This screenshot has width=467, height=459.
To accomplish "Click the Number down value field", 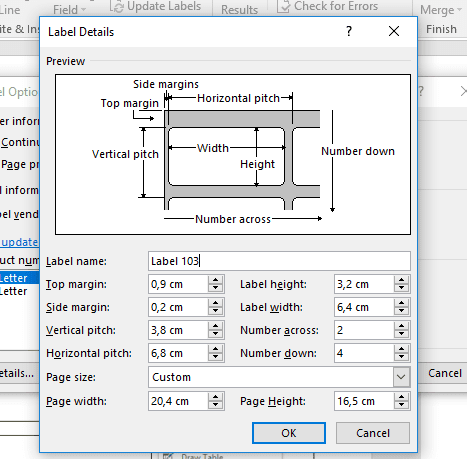I will pos(364,353).
